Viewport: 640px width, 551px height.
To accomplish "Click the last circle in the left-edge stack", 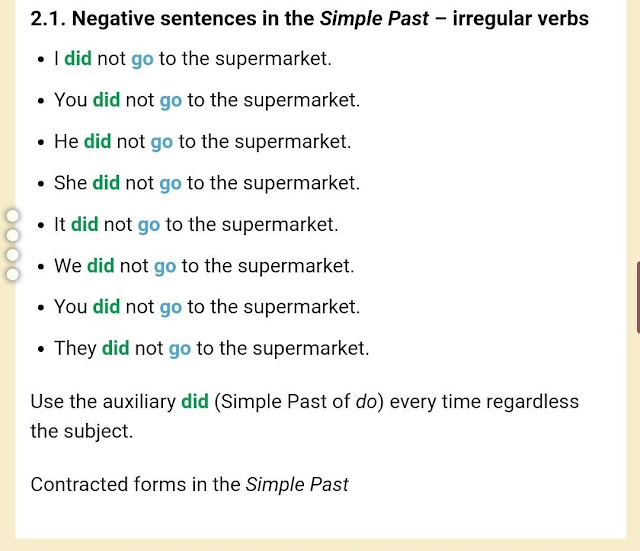I will [x=13, y=273].
